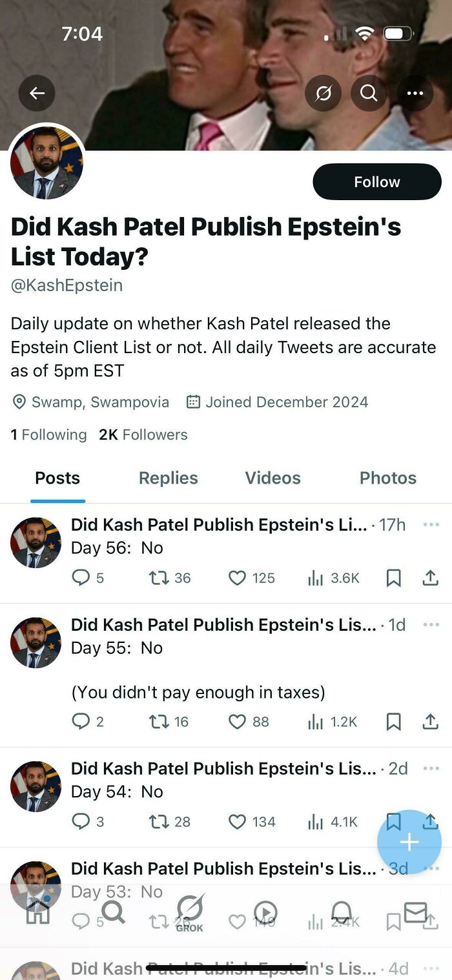Switch to the Replies tab
The image size is (452, 980).
168,478
